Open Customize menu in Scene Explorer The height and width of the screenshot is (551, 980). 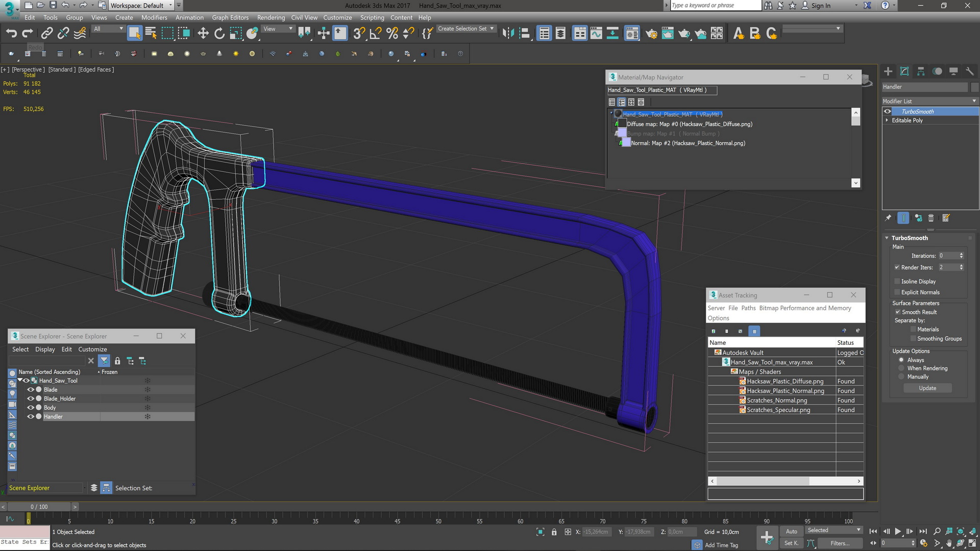click(x=92, y=349)
